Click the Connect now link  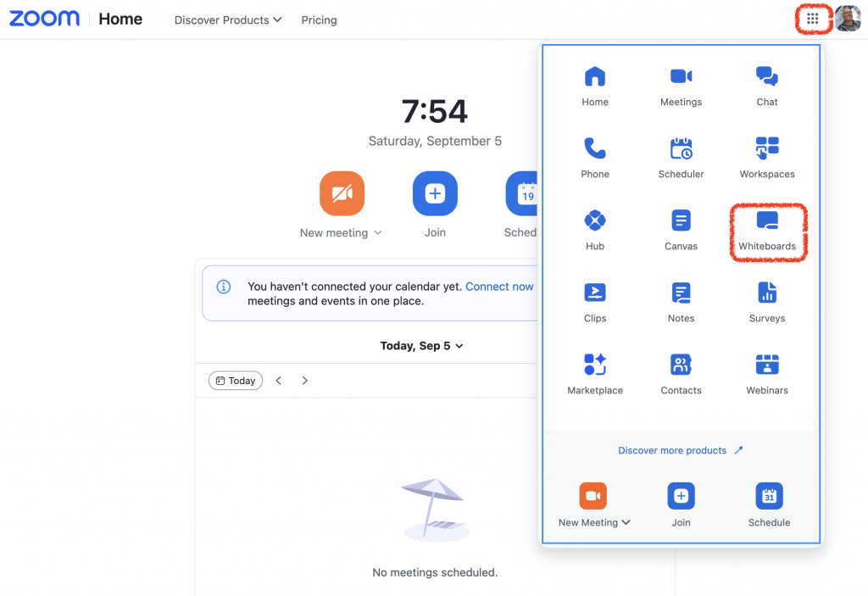coord(499,287)
